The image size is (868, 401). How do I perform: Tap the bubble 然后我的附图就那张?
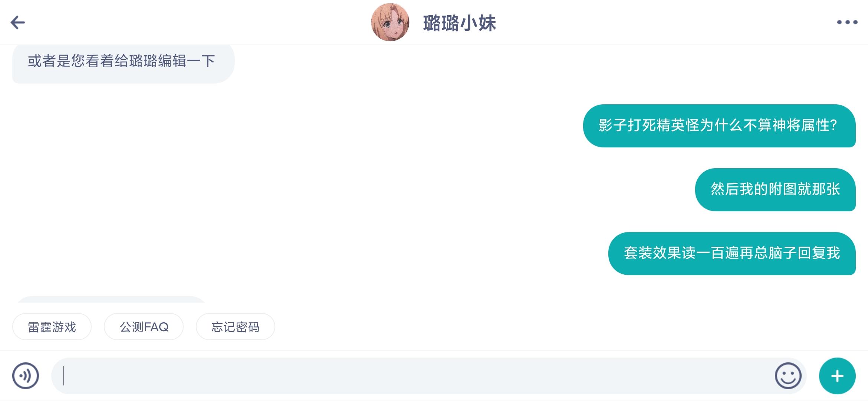coord(775,190)
